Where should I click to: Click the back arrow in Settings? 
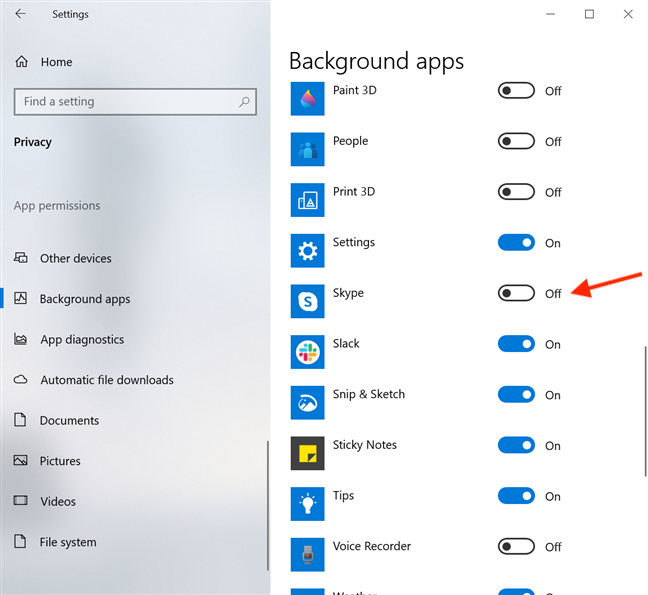coord(20,14)
